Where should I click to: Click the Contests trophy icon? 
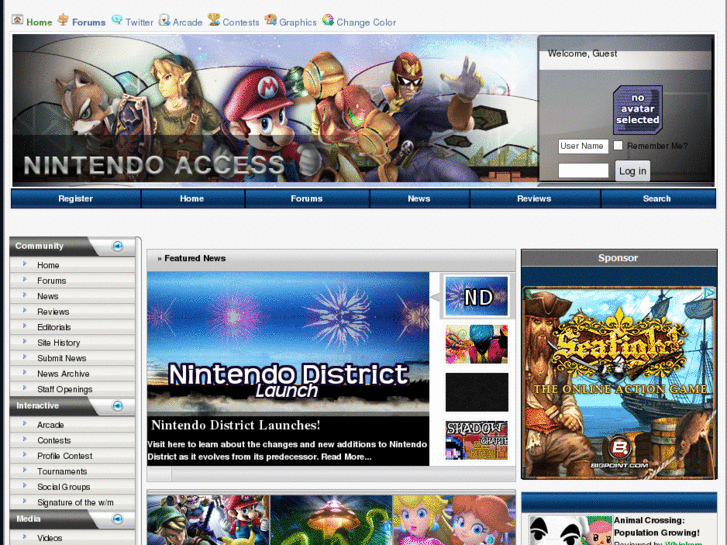[214, 20]
